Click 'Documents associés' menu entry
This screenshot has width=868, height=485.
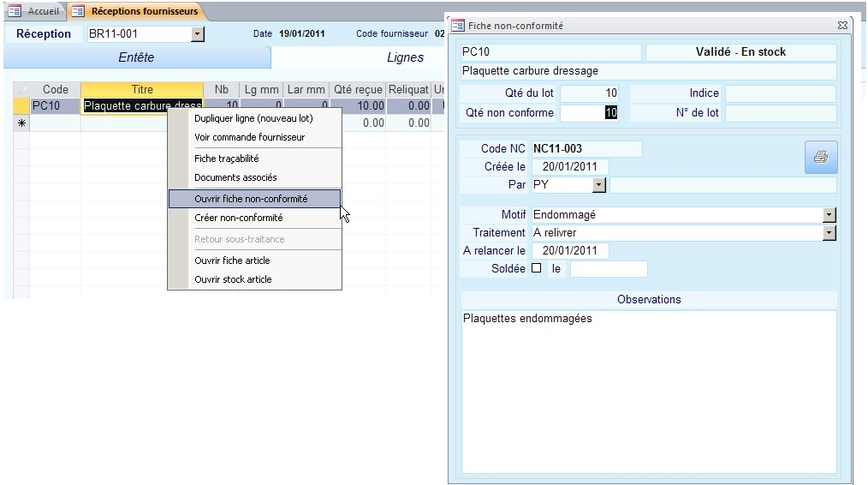click(235, 177)
